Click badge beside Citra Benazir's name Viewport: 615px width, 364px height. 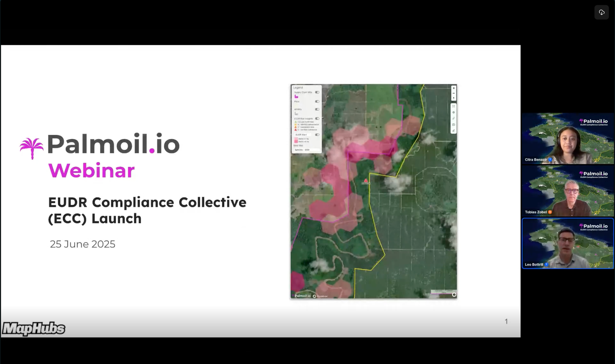pos(550,160)
